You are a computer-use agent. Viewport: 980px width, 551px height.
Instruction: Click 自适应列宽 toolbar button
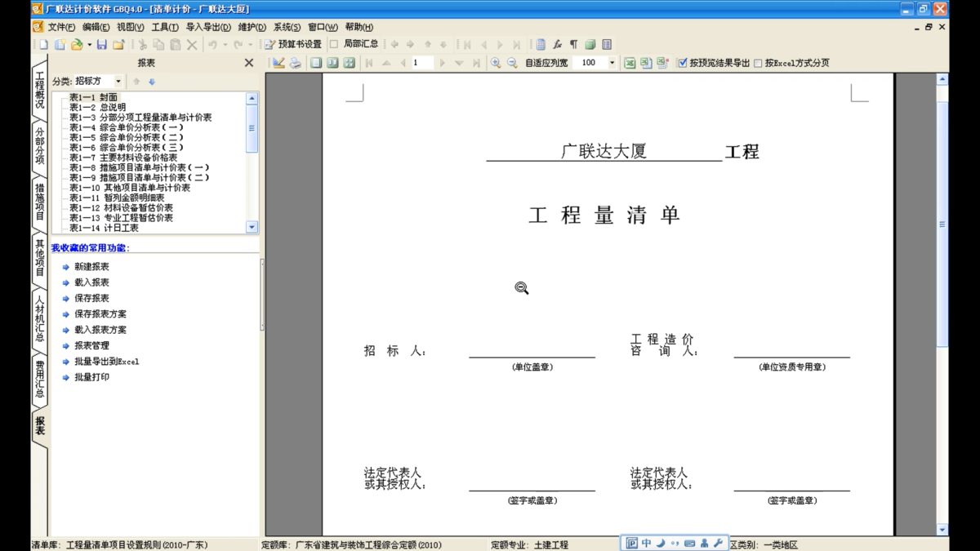click(546, 63)
